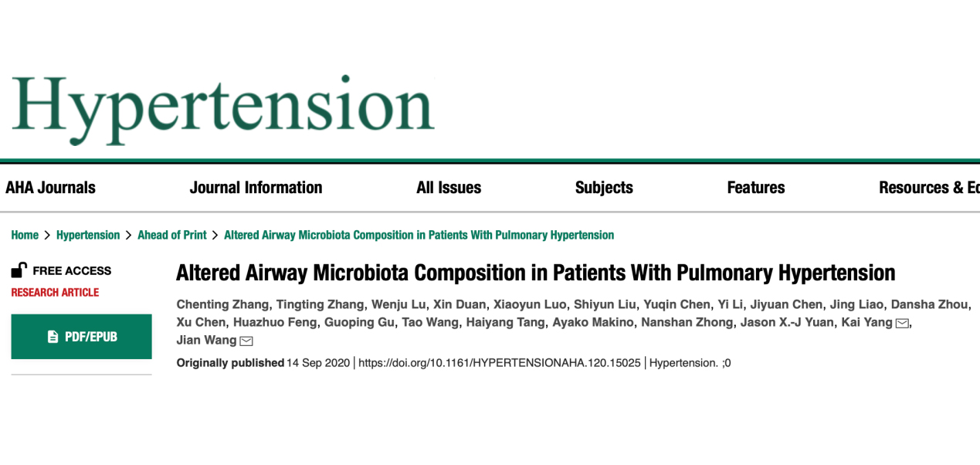The width and height of the screenshot is (980, 465).
Task: Open the Subjects menu
Action: point(604,188)
